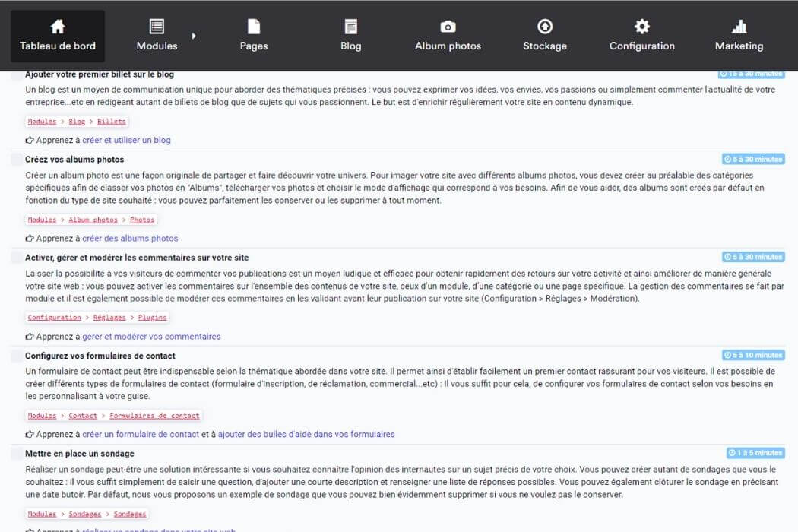Screen dimensions: 798x532
Task: Select the Marketing chart icon
Action: click(x=738, y=25)
